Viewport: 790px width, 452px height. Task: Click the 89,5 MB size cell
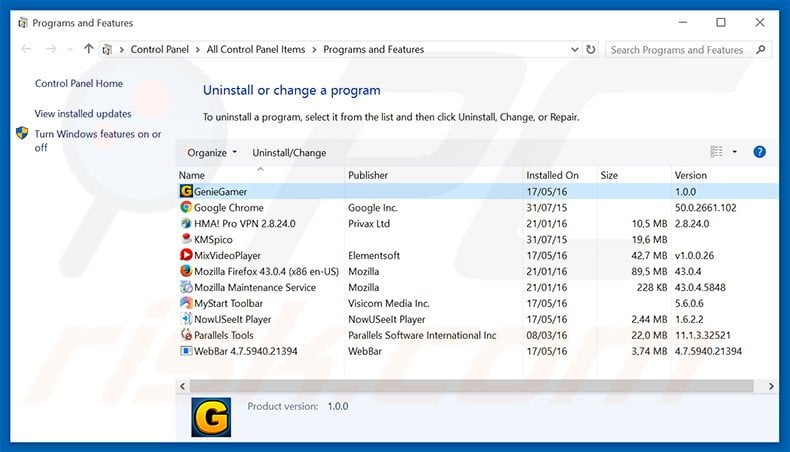point(649,272)
